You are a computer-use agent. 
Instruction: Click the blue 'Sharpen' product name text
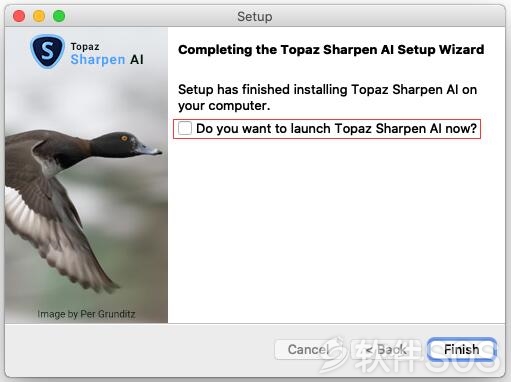click(98, 59)
